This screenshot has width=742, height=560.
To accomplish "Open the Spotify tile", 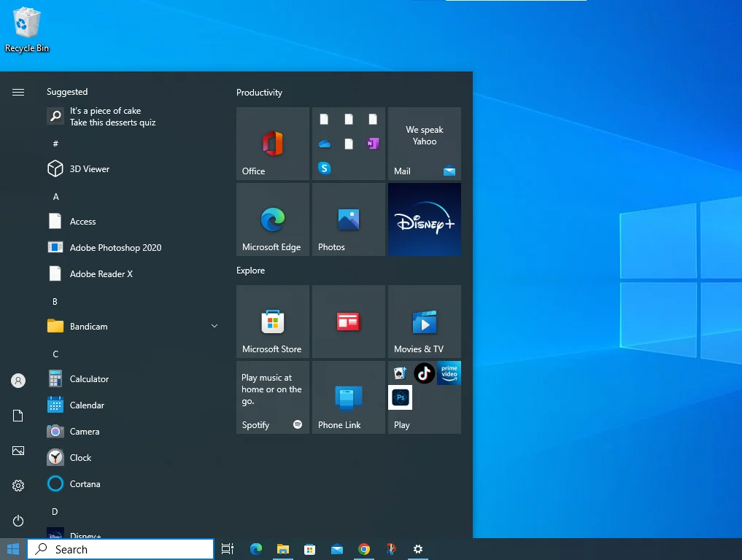I will 273,397.
